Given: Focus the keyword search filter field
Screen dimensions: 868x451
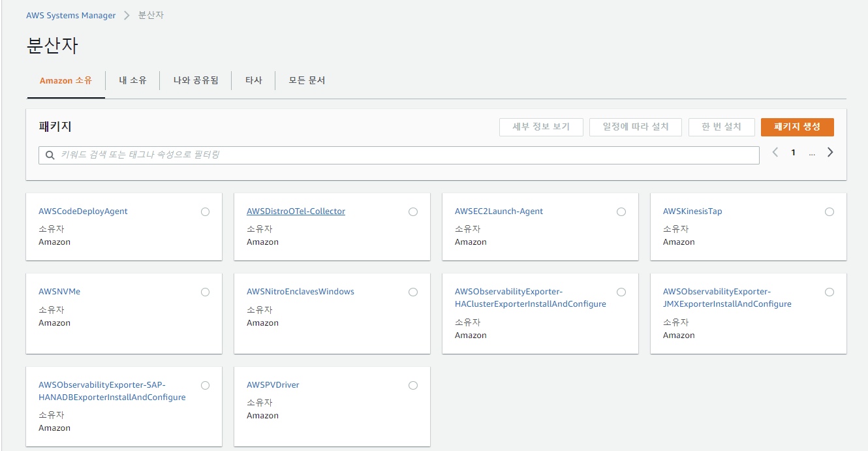Looking at the screenshot, I should coord(399,155).
